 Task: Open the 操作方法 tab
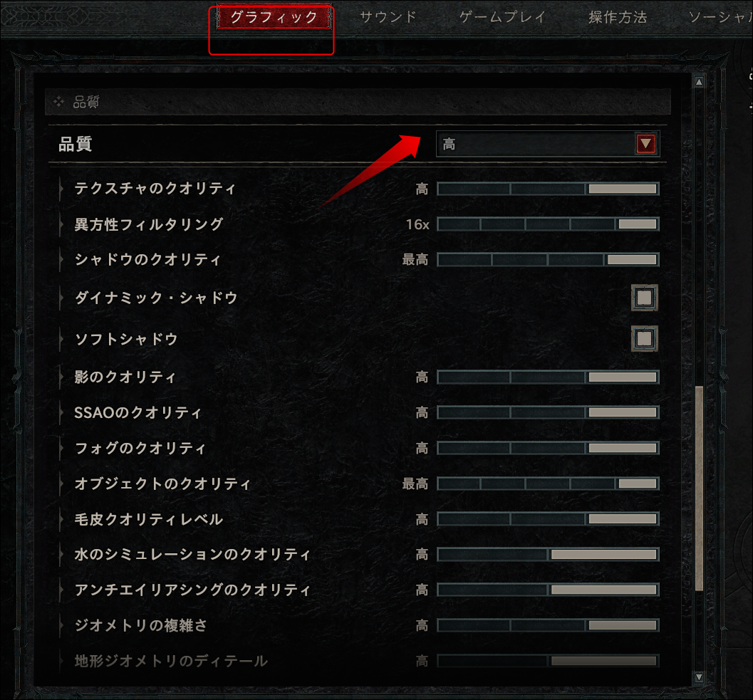pos(618,17)
